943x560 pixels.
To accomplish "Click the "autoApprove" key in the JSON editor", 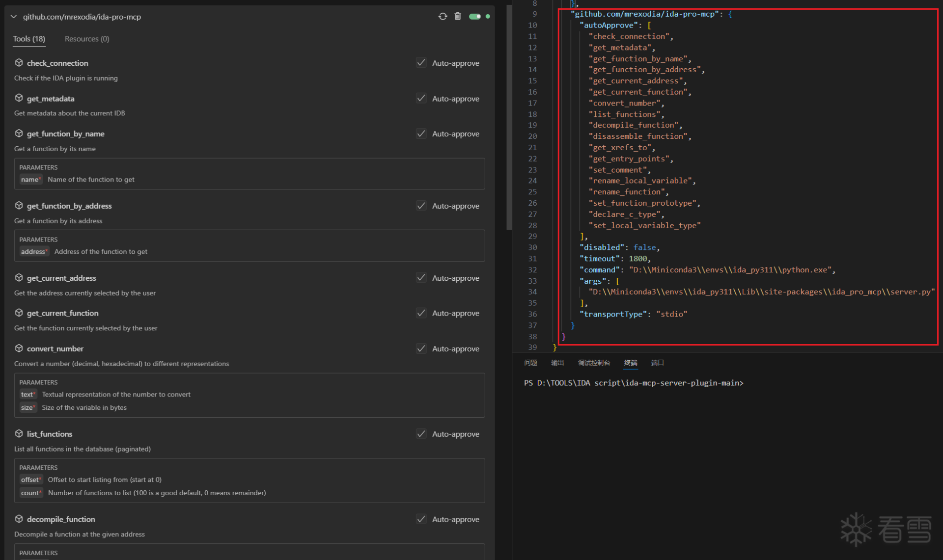I will pos(609,25).
